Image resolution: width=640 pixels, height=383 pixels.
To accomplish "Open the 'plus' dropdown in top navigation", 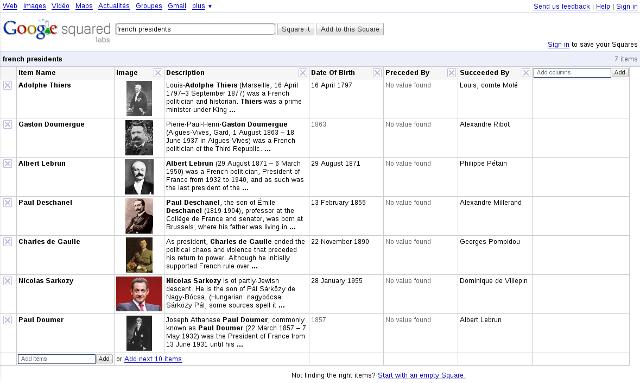I will click(202, 6).
